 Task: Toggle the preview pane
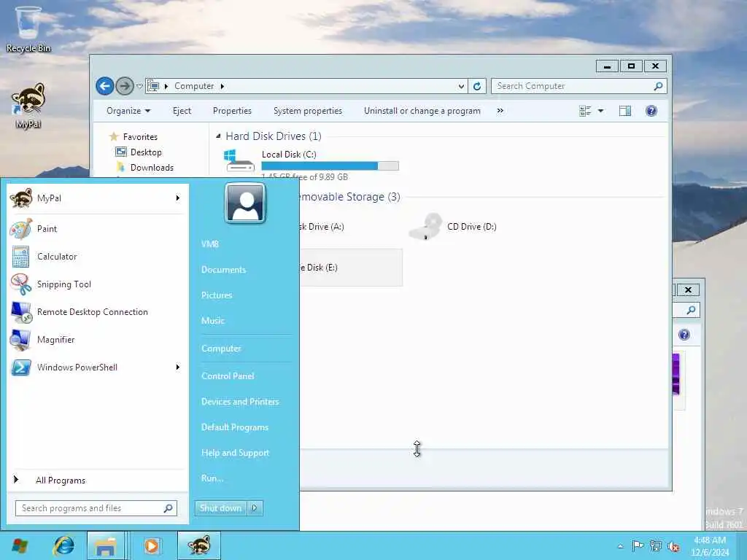[625, 111]
